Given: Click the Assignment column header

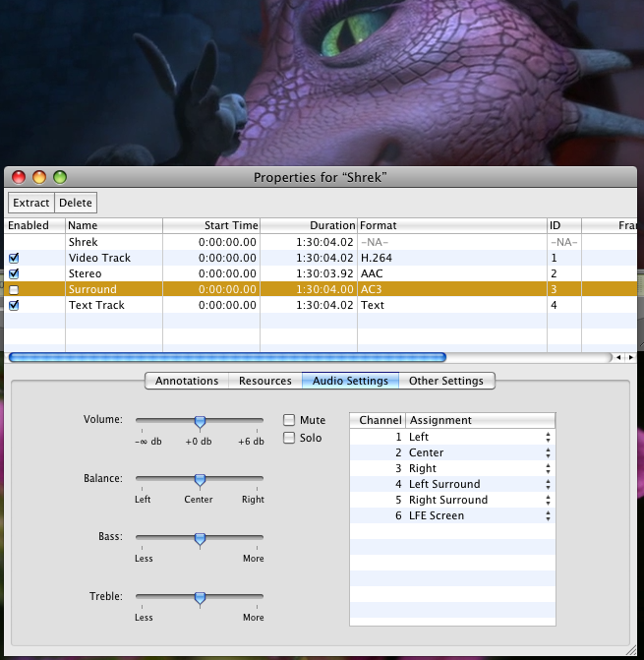Looking at the screenshot, I should pyautogui.click(x=481, y=420).
